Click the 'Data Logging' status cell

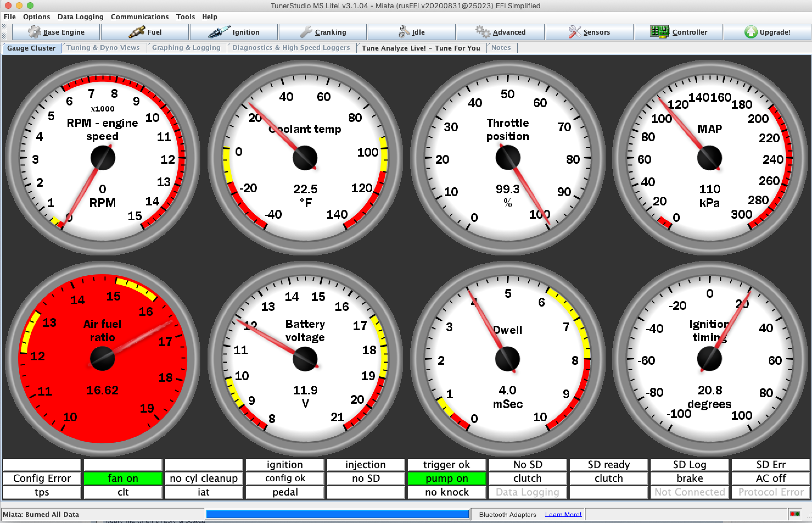(x=528, y=492)
